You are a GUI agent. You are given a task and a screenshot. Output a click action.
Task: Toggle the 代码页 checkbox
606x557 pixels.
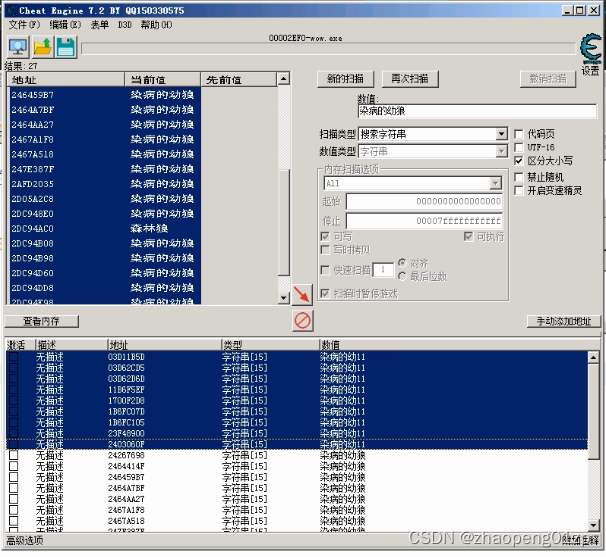pos(519,134)
